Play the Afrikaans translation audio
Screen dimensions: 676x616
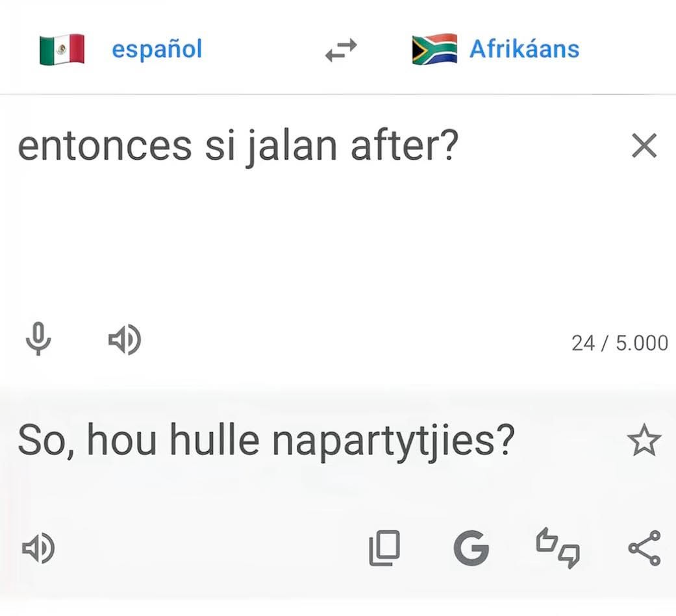38,548
